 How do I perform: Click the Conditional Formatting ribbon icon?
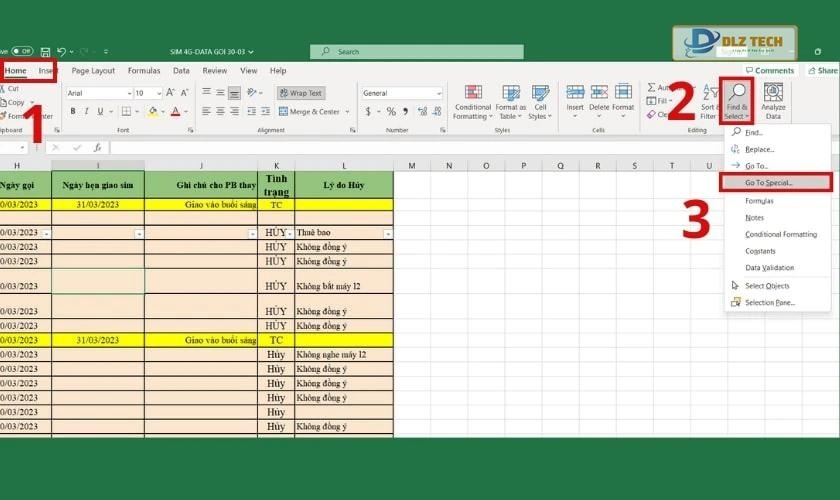tap(472, 101)
